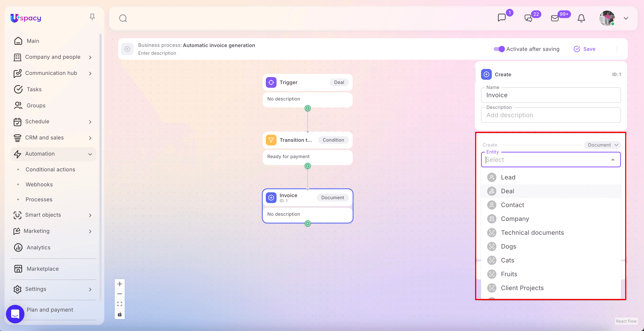Zoom in on the flow canvas
Image resolution: width=644 pixels, height=331 pixels.
(120, 284)
